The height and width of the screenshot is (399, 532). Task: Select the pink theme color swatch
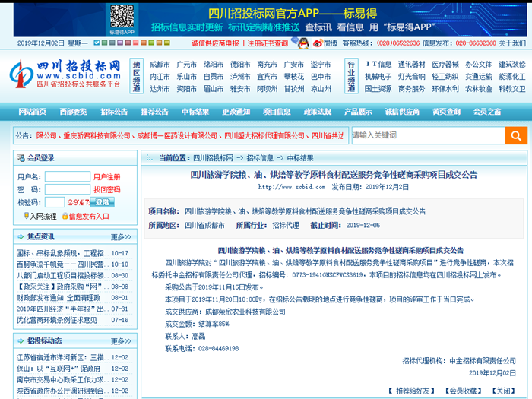point(136,43)
